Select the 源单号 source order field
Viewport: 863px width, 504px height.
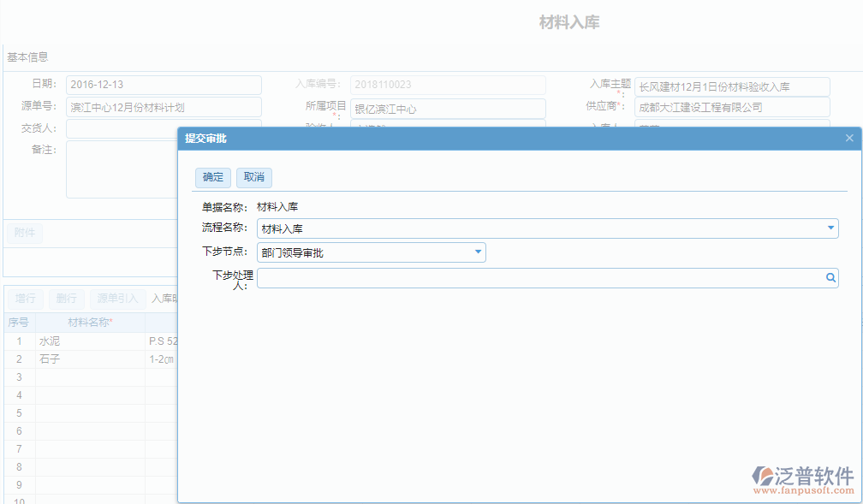tap(163, 107)
